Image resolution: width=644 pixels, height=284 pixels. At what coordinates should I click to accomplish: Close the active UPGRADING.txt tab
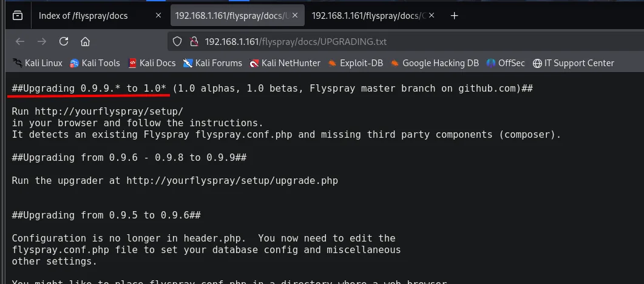pos(295,16)
